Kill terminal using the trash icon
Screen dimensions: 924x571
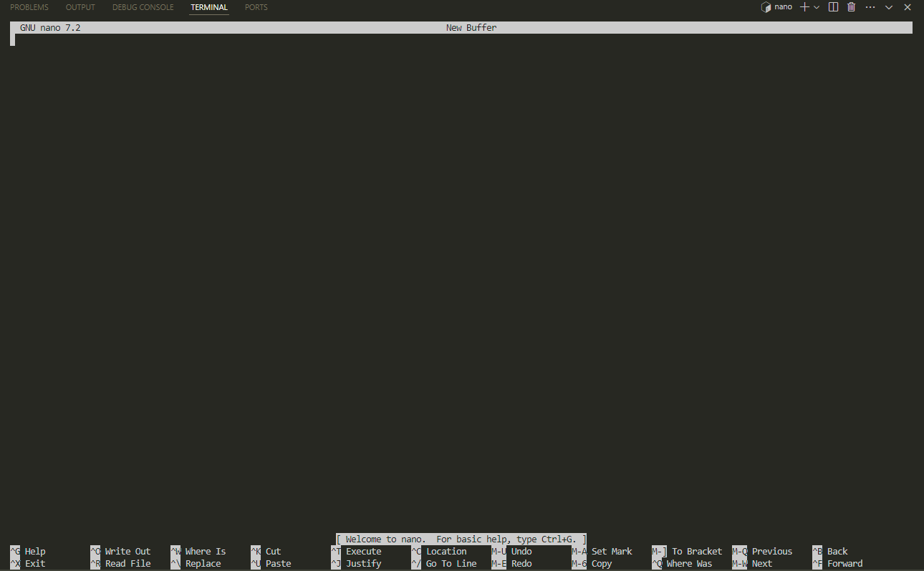point(851,7)
